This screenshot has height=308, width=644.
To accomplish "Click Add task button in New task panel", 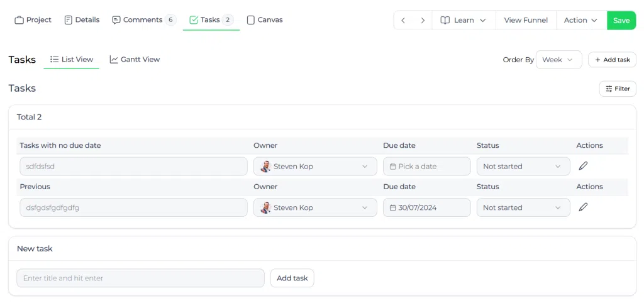I will pyautogui.click(x=292, y=278).
